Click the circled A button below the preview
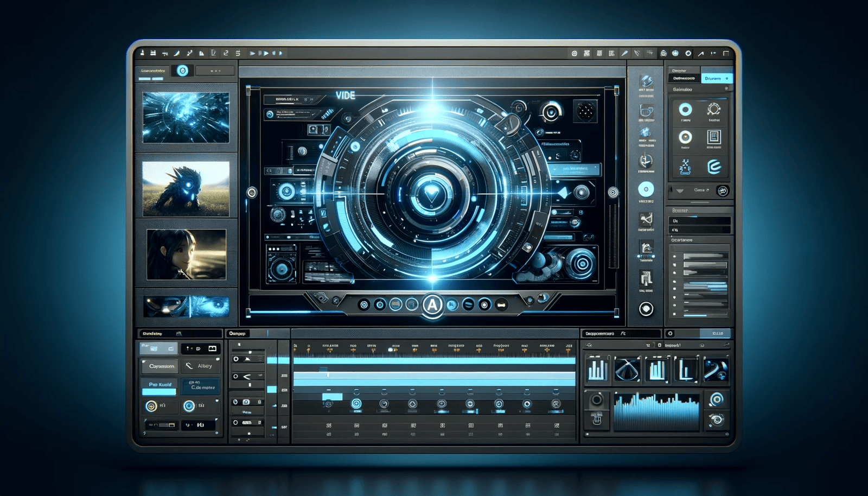Viewport: 868px width, 496px height. 432,305
